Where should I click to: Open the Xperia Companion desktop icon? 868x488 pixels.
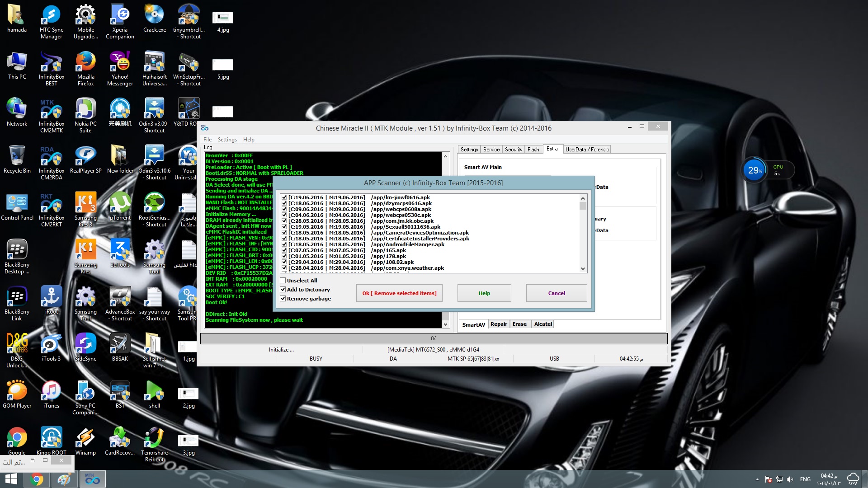coord(120,21)
